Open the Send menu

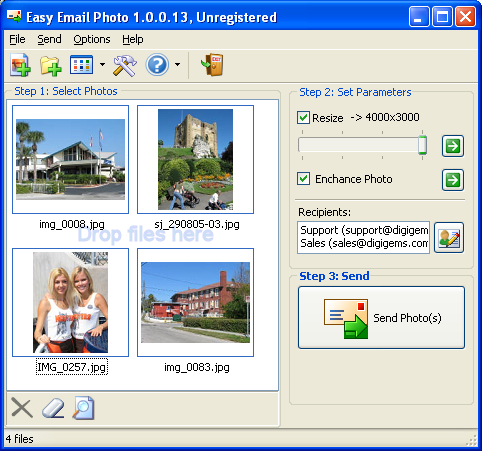click(49, 39)
